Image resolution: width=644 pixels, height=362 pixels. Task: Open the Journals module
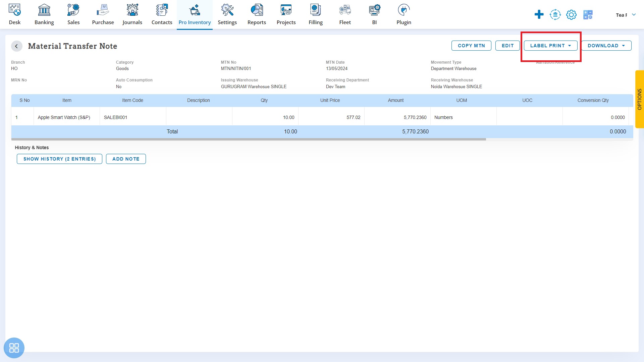tap(132, 15)
